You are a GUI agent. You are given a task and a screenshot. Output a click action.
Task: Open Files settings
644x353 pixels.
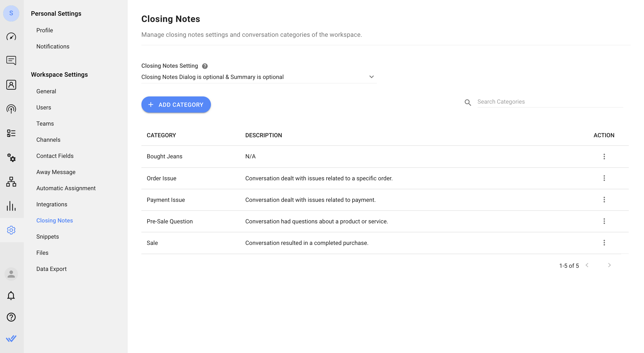point(42,253)
